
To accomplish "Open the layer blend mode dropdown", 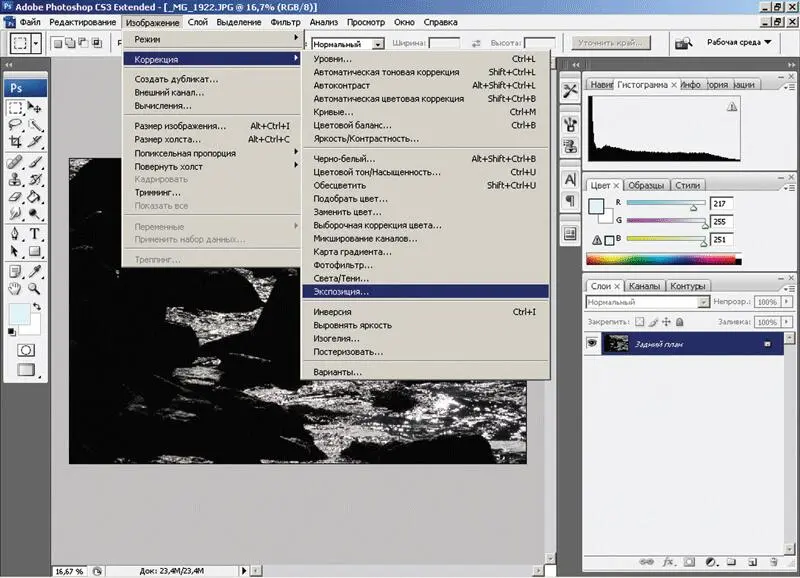I will pos(647,302).
